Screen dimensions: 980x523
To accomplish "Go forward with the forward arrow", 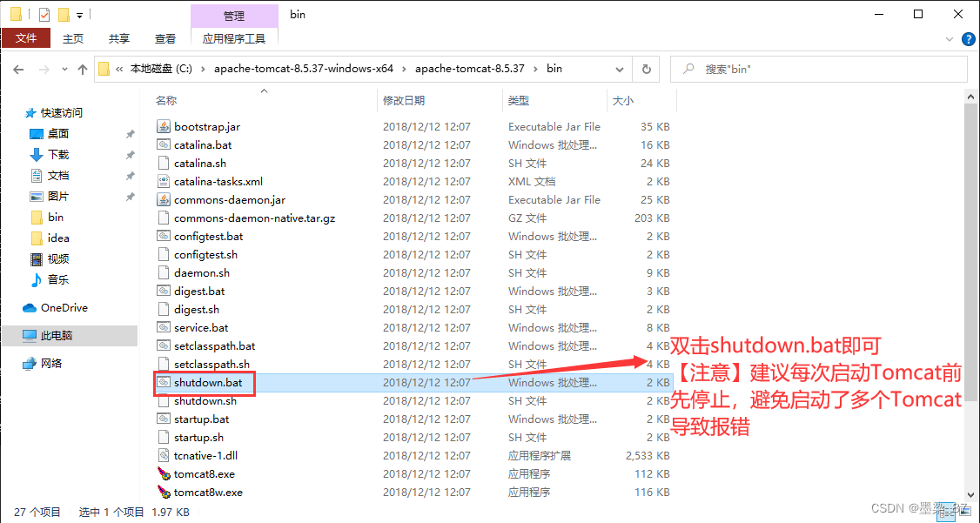I will point(44,70).
